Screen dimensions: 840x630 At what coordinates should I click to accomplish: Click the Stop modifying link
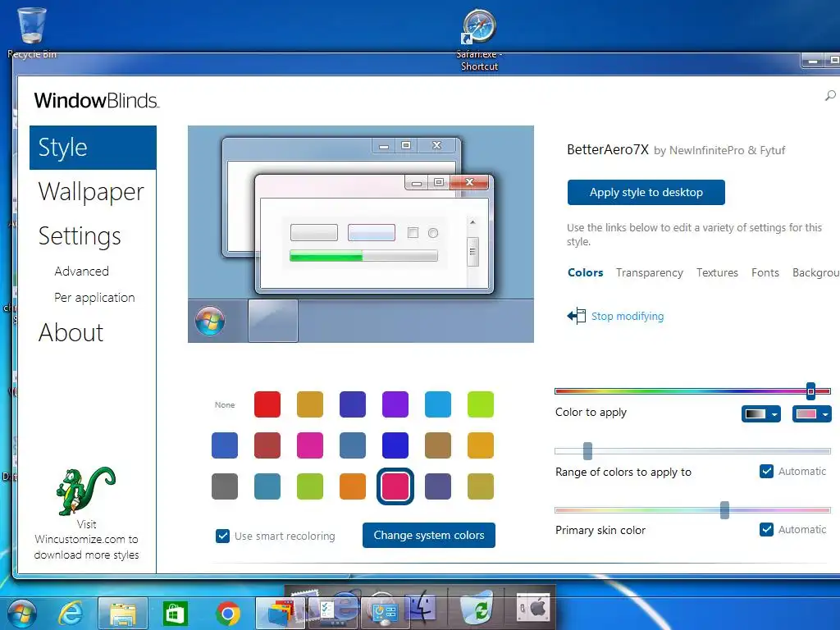pyautogui.click(x=628, y=316)
